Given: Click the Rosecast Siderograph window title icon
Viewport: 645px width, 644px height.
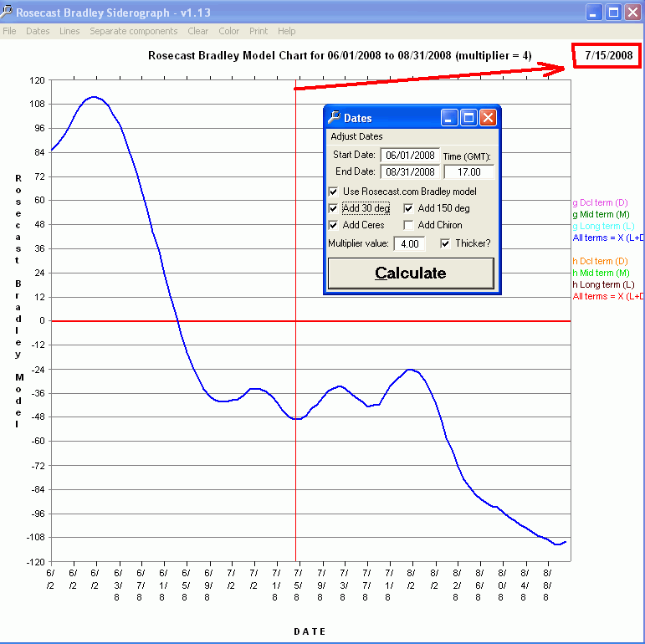Looking at the screenshot, I should click(6, 12).
